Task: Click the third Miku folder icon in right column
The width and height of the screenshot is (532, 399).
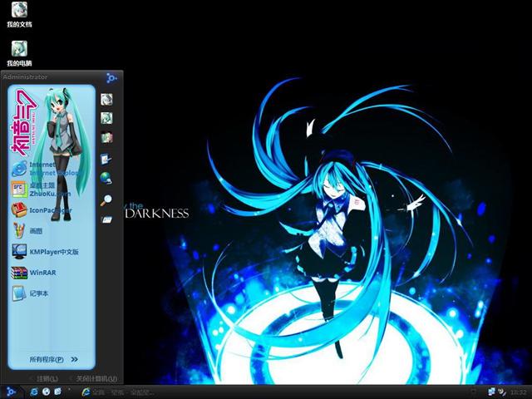Action: coord(106,137)
